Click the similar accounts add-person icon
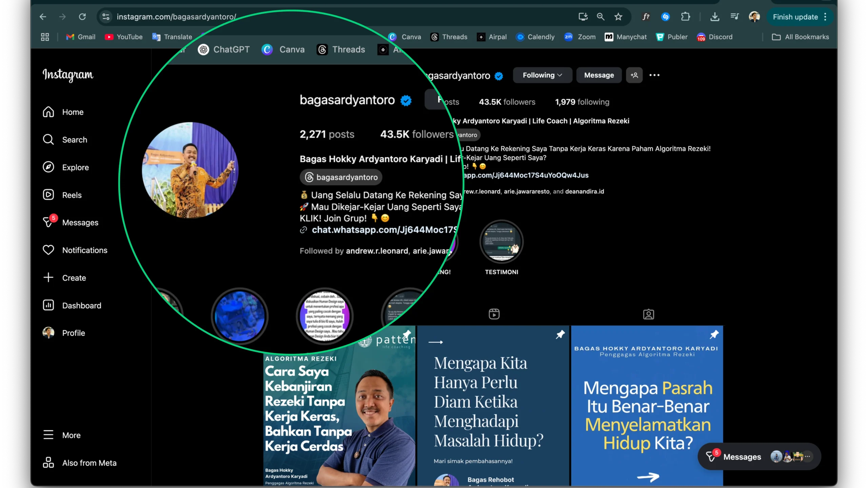Screen dimensions: 868x488 634,75
